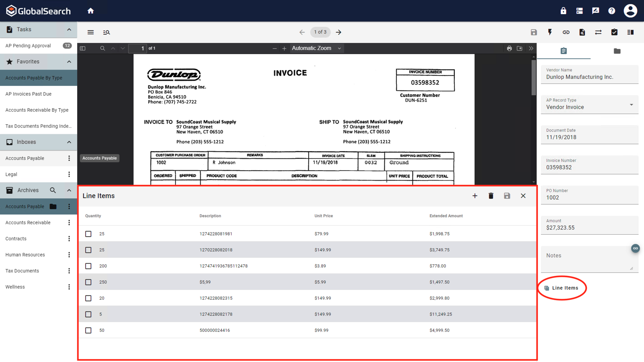Open AP Invoices Past Due favorite
Image resolution: width=644 pixels, height=362 pixels.
pos(29,94)
